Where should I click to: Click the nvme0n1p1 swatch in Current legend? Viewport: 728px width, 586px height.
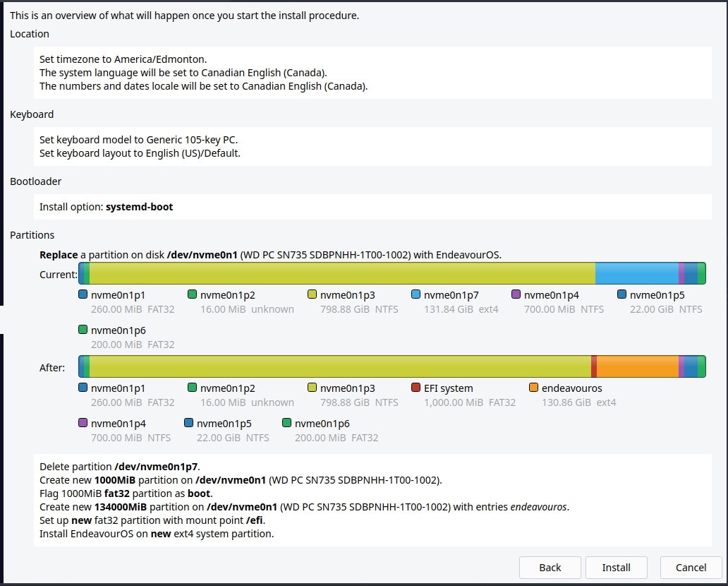point(83,294)
